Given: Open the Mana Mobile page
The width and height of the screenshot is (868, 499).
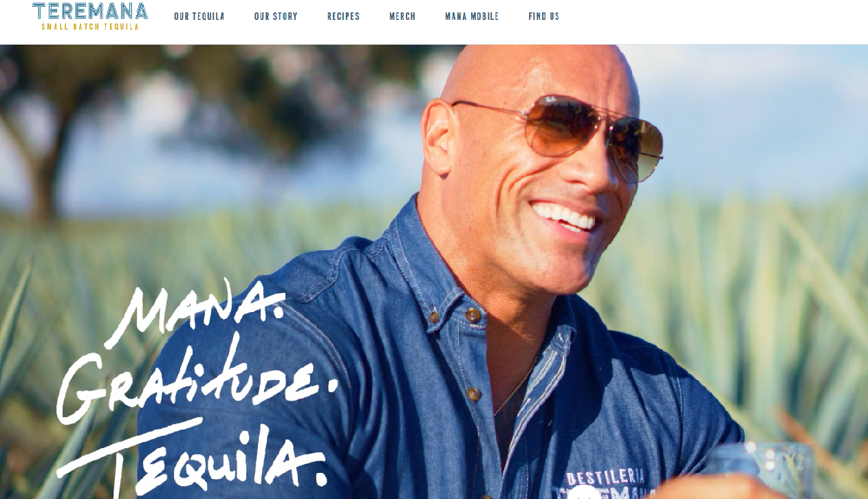Looking at the screenshot, I should click(x=472, y=16).
